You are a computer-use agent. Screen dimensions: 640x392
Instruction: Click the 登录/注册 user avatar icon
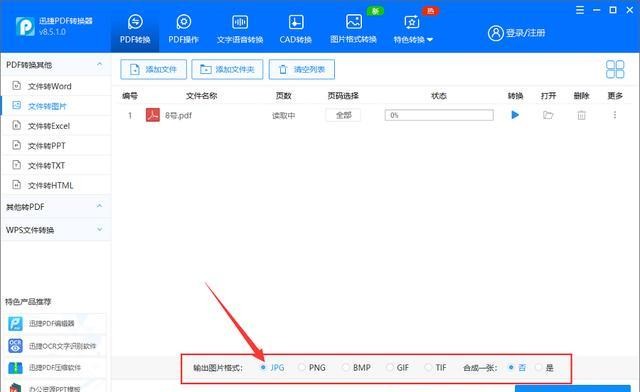click(496, 33)
